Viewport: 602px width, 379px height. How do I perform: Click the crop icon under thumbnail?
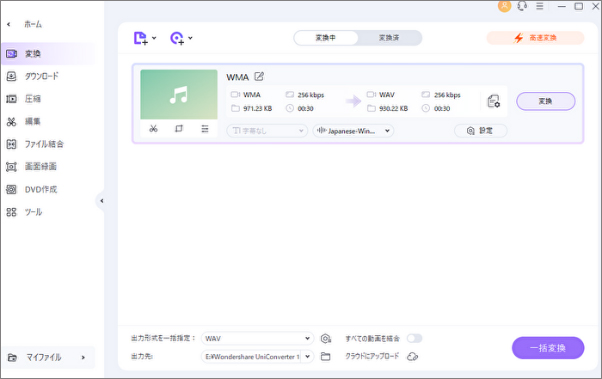click(179, 129)
